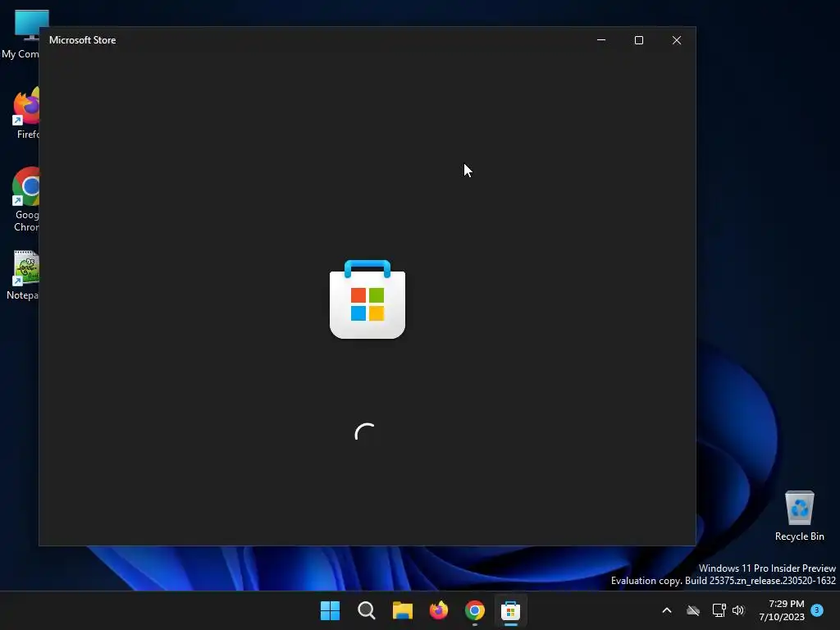The image size is (840, 630).
Task: Launch File Explorer from the taskbar
Action: click(402, 610)
